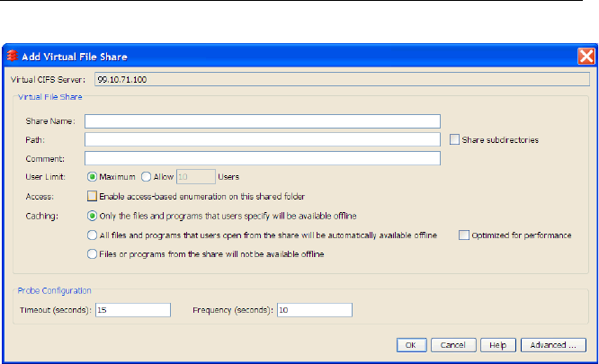Open the Advanced settings button

pos(552,344)
